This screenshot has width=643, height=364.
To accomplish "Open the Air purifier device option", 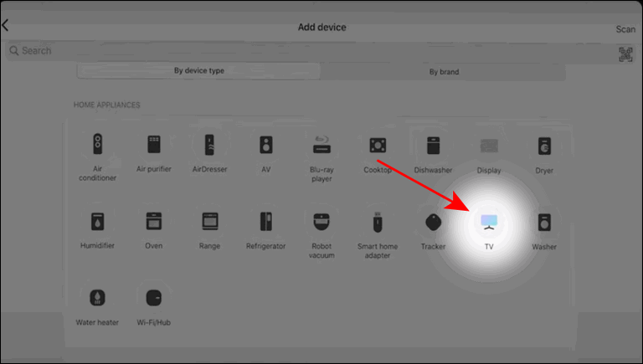I will pos(154,144).
